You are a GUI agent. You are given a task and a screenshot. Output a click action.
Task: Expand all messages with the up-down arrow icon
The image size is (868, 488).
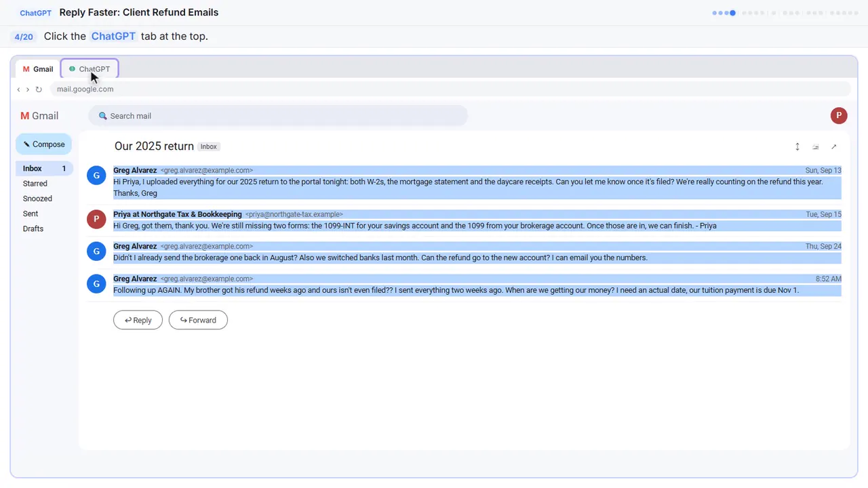[x=797, y=146]
